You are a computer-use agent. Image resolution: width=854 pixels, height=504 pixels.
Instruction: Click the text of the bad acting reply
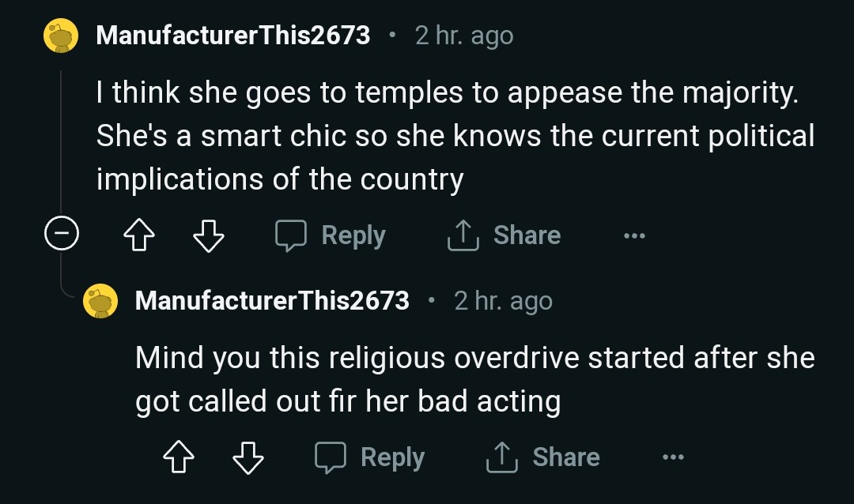click(x=474, y=380)
